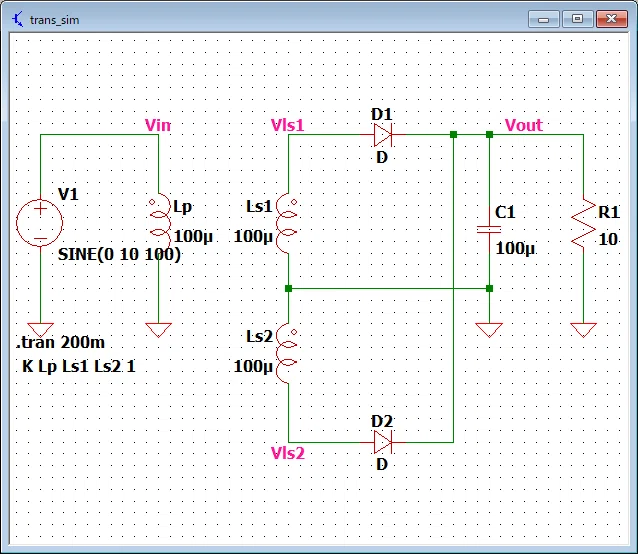Screen dimensions: 638x554
Task: Click the K Lp Ls1 Ls2 1 directive
Action: pos(78,366)
